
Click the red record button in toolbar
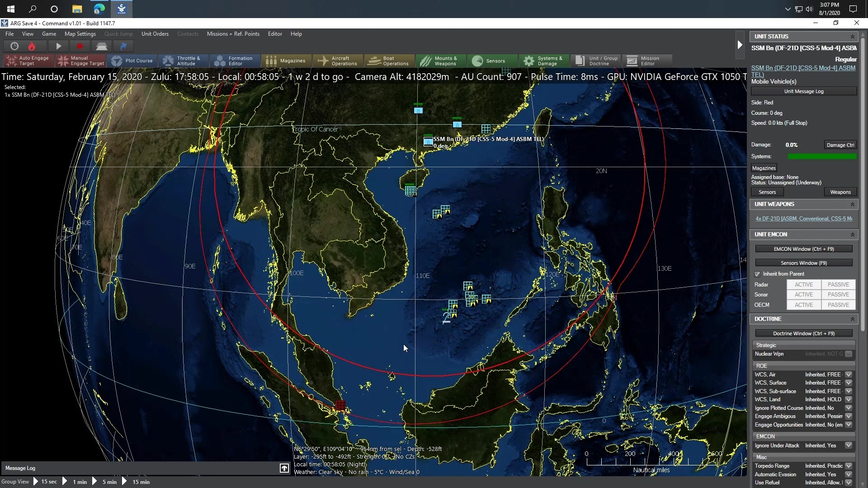[x=80, y=46]
